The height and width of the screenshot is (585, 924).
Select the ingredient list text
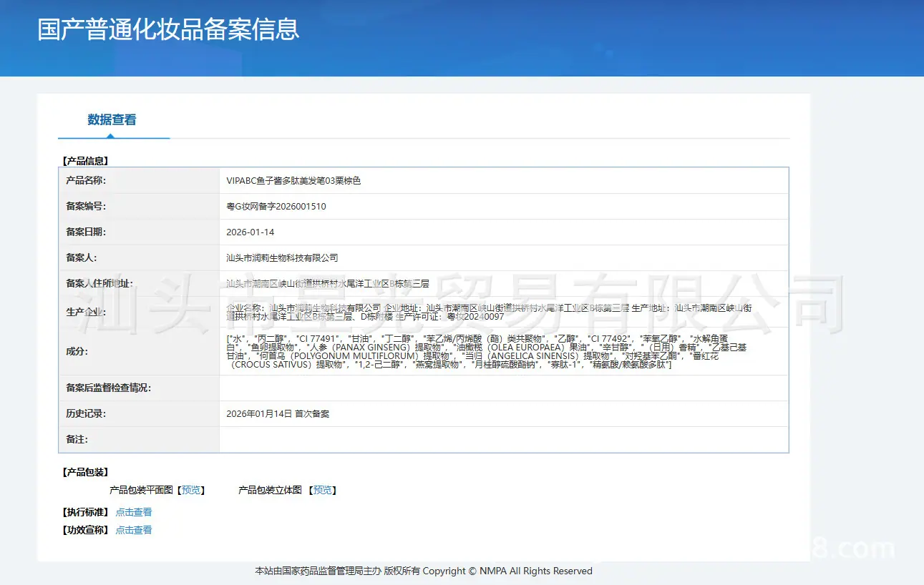click(487, 351)
